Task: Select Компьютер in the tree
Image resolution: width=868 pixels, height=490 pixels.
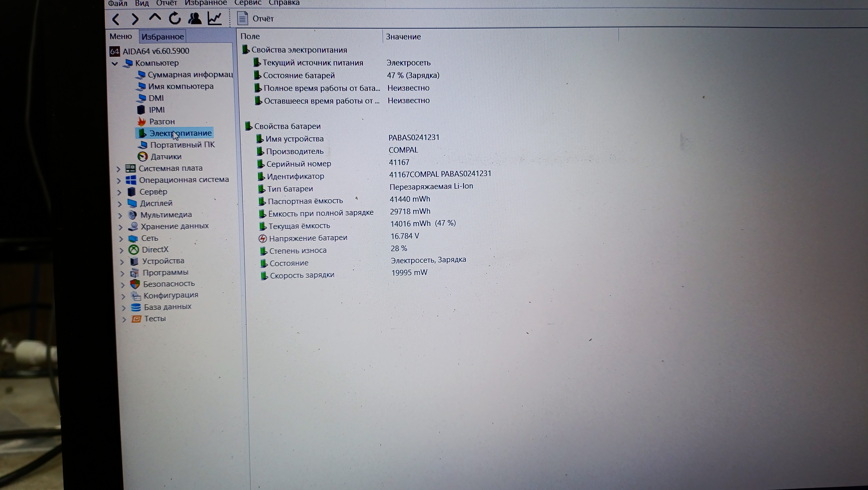Action: coord(157,63)
